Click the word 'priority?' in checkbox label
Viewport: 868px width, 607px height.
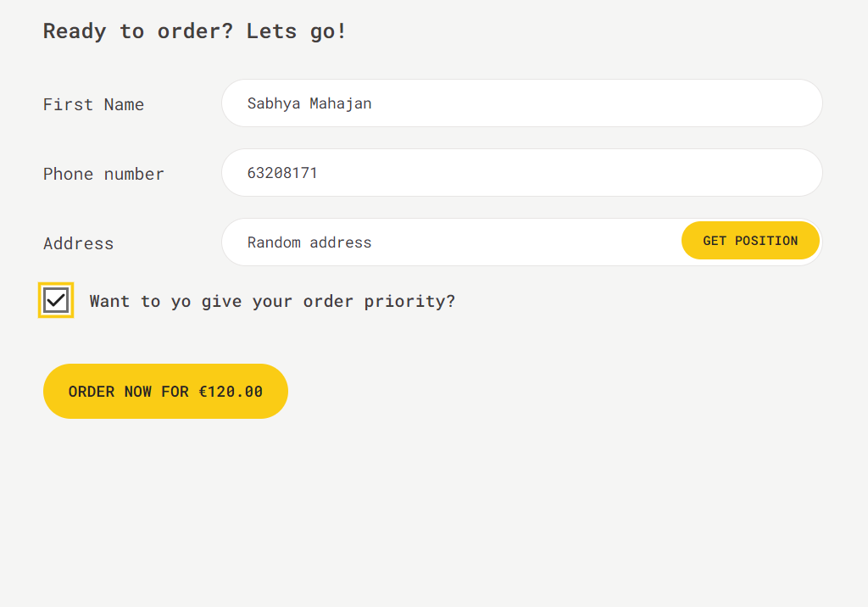pyautogui.click(x=409, y=301)
